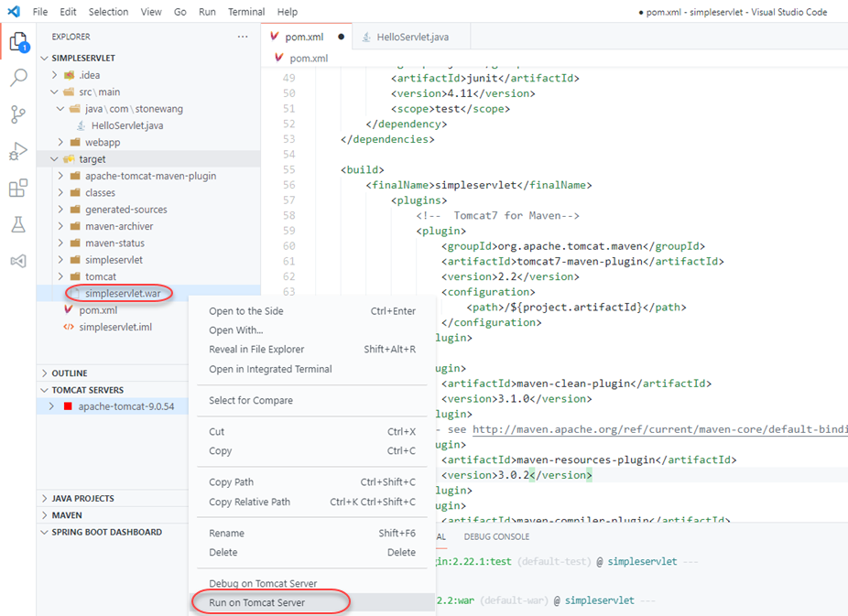Screen dimensions: 848x616
Task: Expand the generated-sources folder
Action: (x=60, y=209)
